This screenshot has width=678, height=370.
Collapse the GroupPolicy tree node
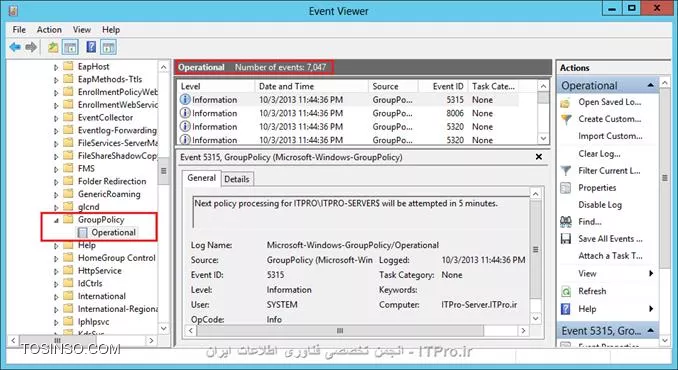56,220
